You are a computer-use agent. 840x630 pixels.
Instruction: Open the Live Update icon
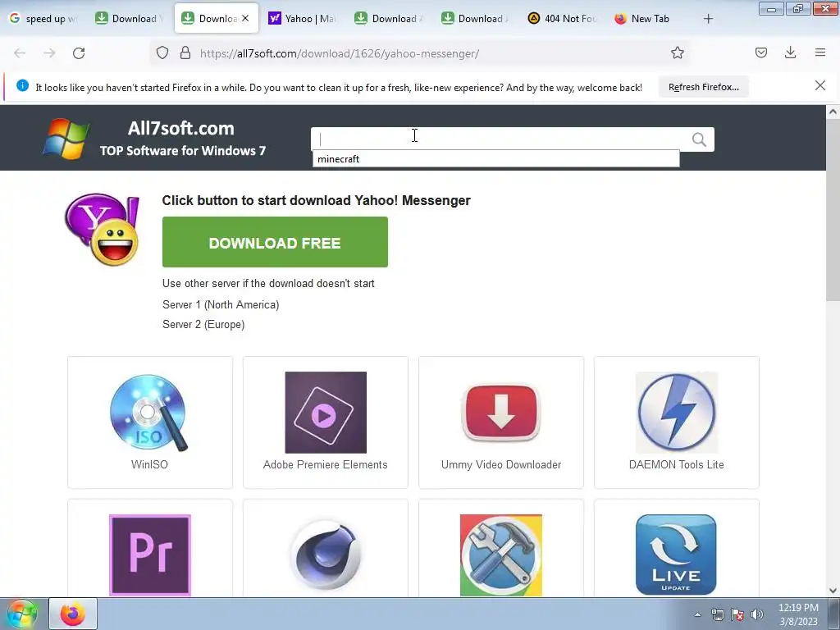click(676, 555)
